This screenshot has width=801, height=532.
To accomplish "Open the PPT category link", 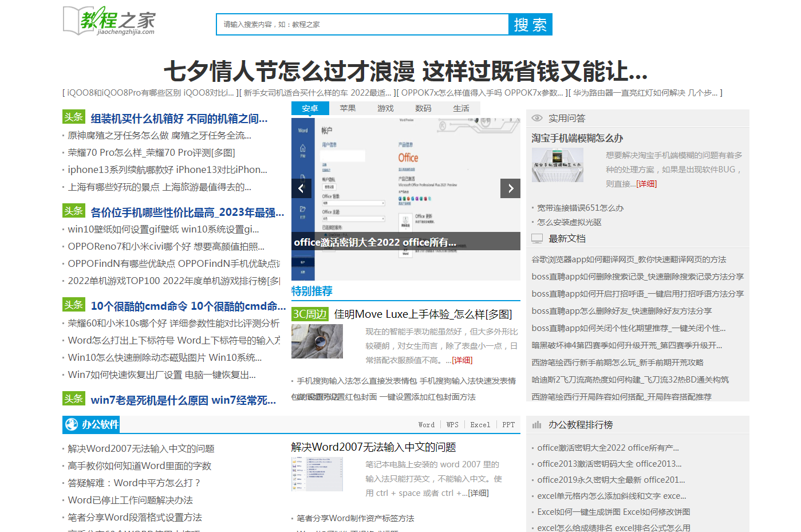I will pyautogui.click(x=508, y=425).
